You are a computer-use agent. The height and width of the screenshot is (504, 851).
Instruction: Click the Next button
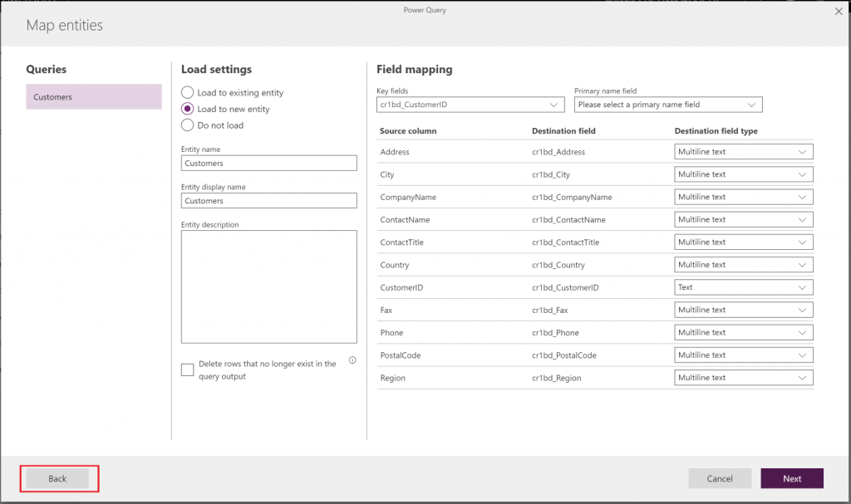coord(792,478)
